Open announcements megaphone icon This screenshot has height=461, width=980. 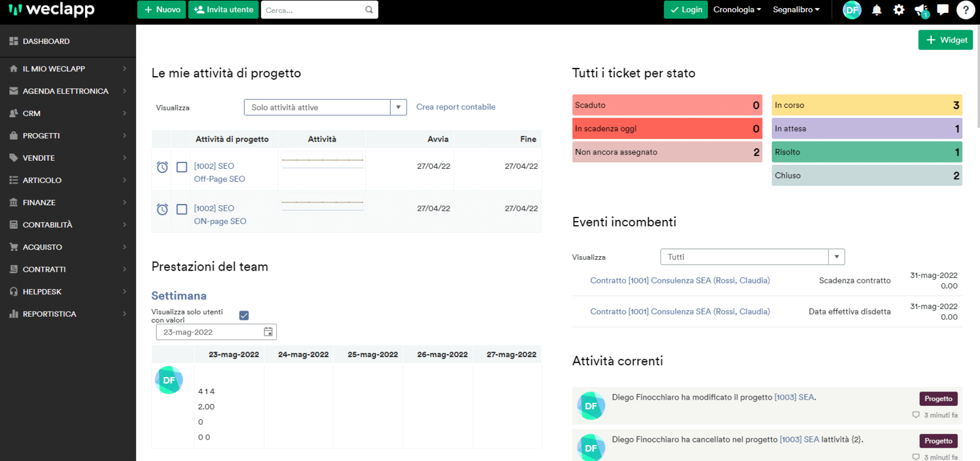[922, 10]
